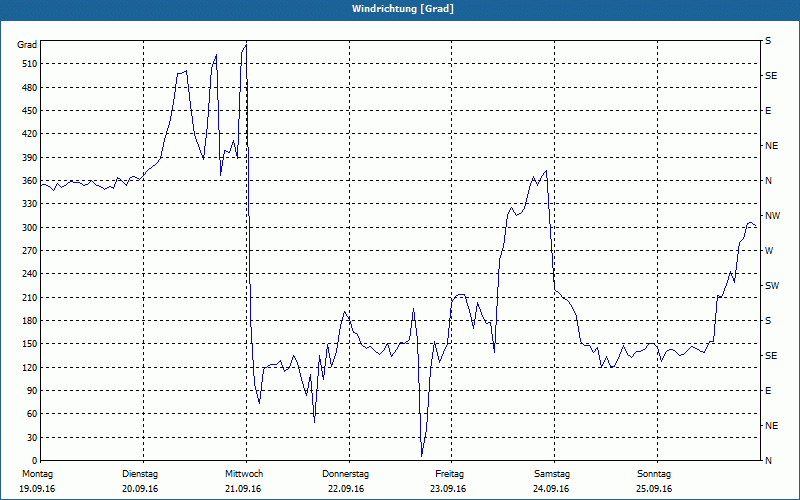800x500 pixels.
Task: Click the 300 y-axis tick label
Action: click(30, 228)
